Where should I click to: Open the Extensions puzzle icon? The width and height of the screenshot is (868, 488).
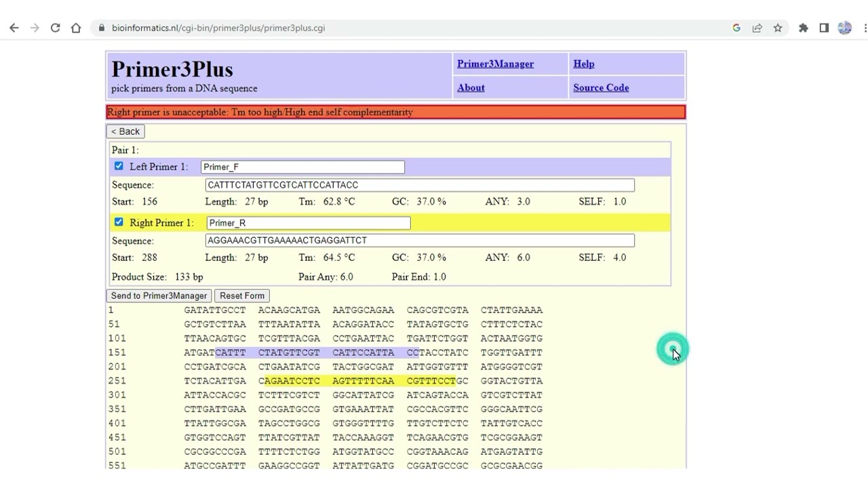(x=804, y=28)
